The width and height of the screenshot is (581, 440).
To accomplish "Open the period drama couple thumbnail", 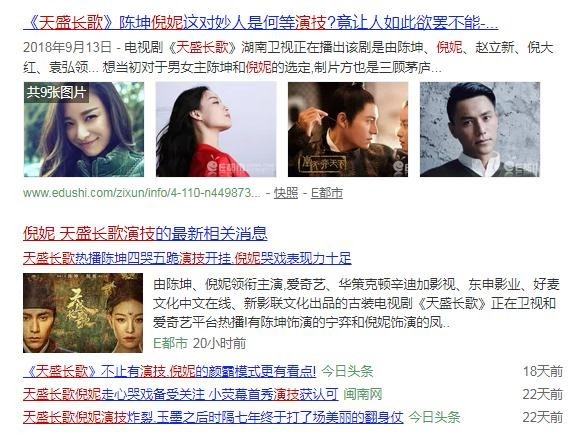I will (x=348, y=129).
